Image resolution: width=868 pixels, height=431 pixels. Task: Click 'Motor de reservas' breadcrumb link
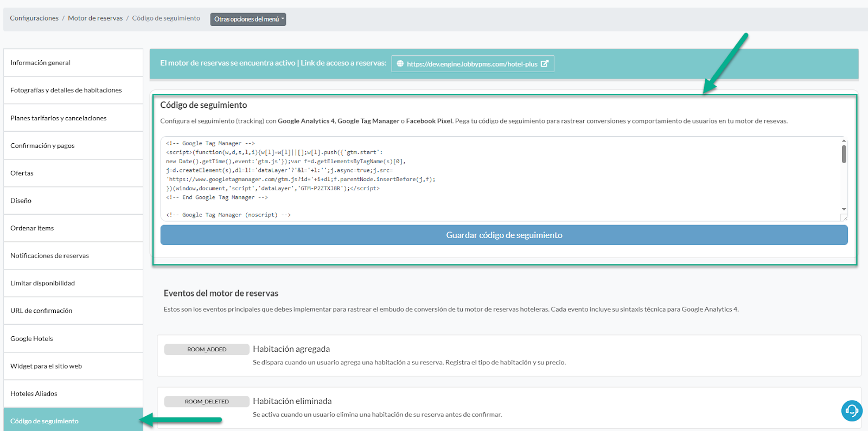pos(95,18)
